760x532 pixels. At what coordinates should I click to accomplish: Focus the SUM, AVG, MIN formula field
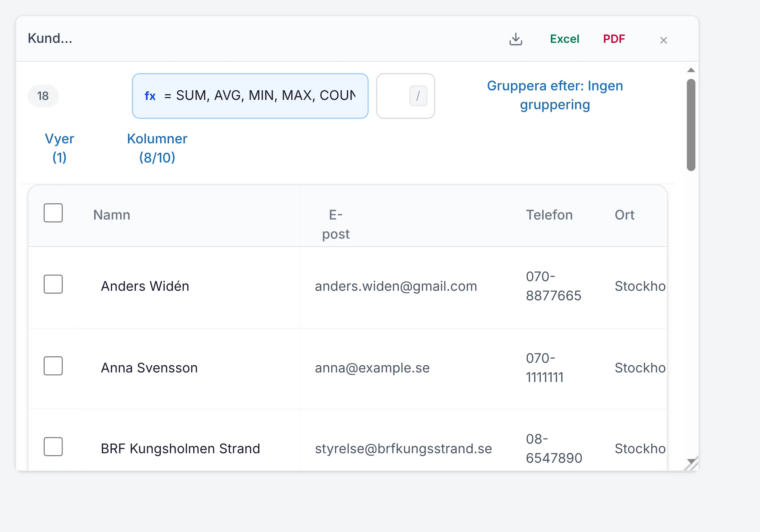pyautogui.click(x=250, y=96)
